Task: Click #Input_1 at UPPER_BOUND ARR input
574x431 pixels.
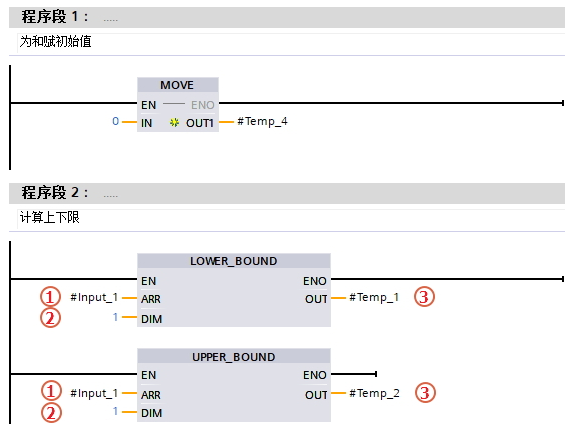Action: point(94,393)
